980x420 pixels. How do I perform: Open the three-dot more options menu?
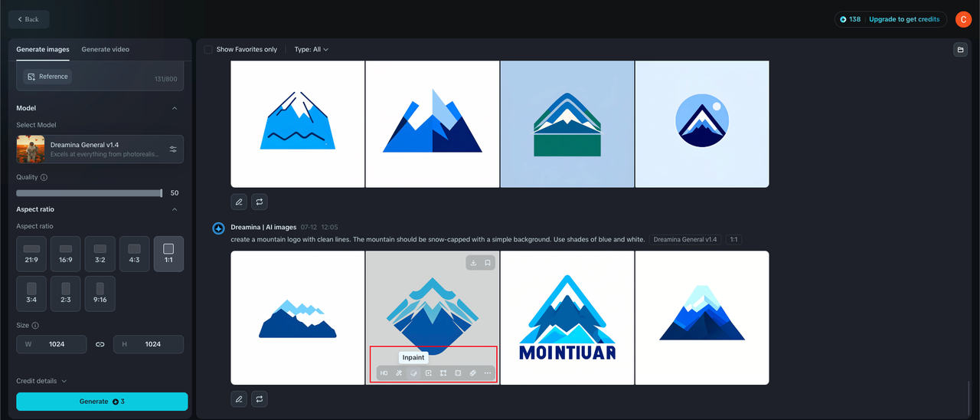coord(488,373)
